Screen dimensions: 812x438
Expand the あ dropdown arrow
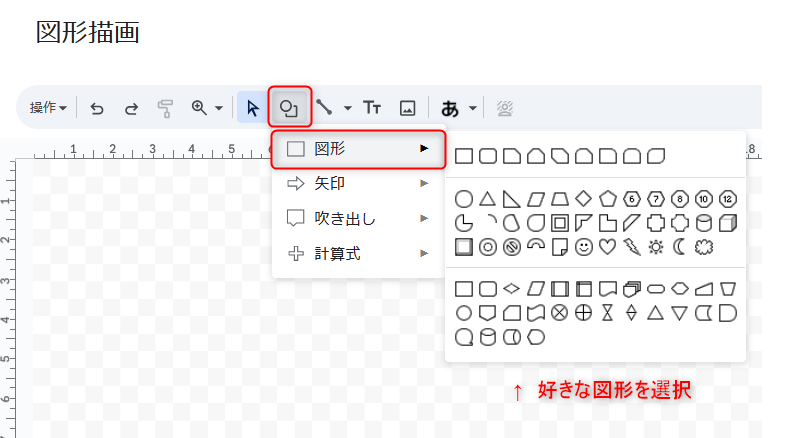click(472, 108)
